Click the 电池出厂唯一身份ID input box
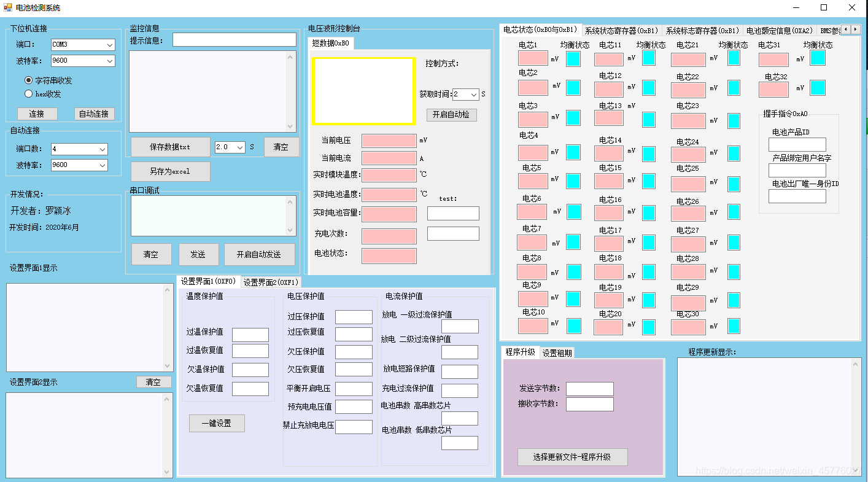The height and width of the screenshot is (482, 868). 797,196
